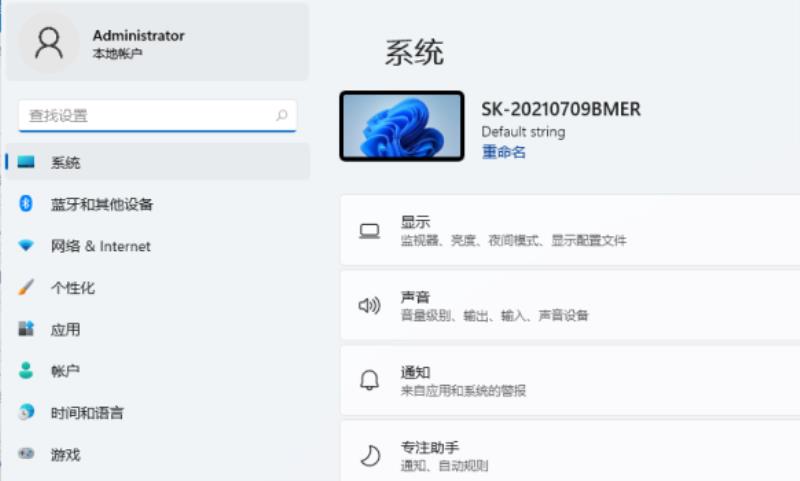Click the Administrator 本地帐户 profile card
Viewport: 800px width, 481px height.
157,42
